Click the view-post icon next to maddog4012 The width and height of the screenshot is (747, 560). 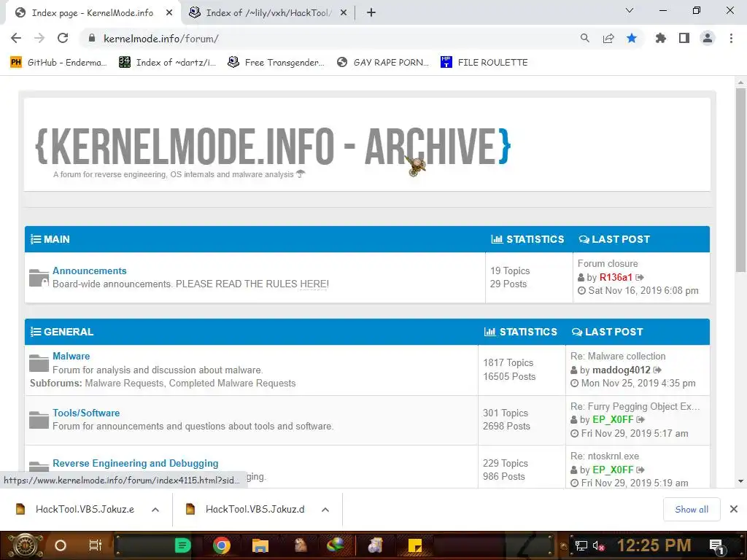[657, 370]
